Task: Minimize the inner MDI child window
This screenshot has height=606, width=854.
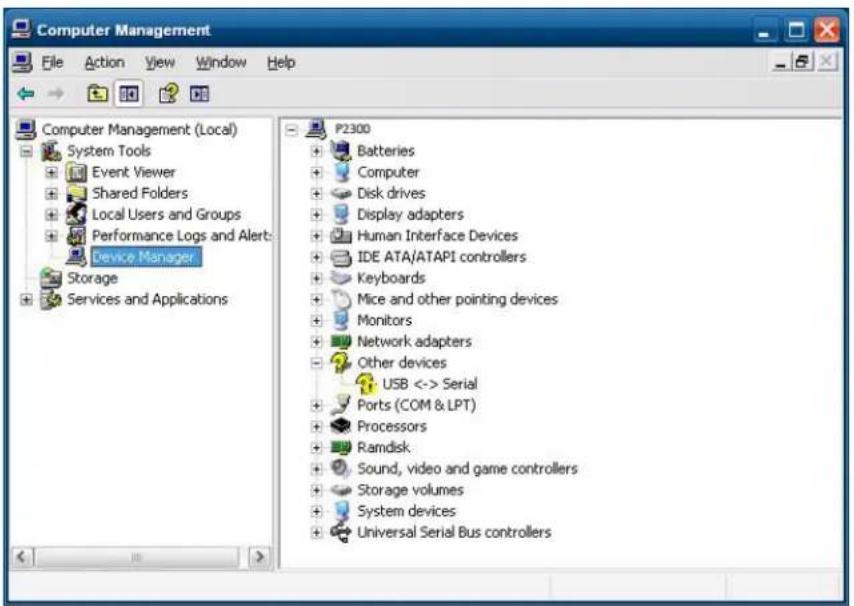Action: [x=780, y=63]
